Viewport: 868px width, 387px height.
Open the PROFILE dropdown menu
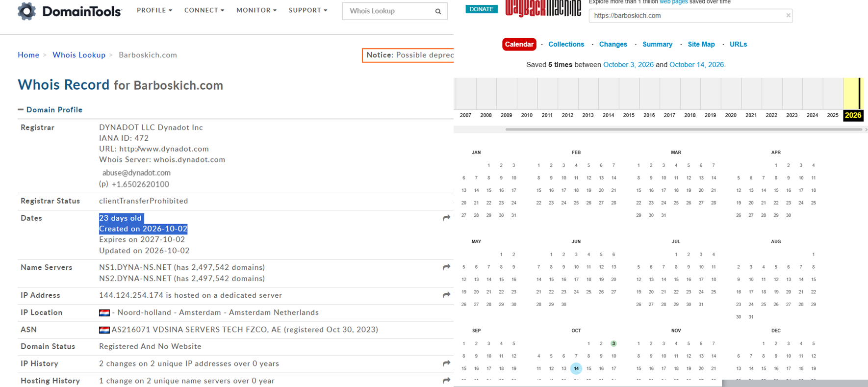click(x=154, y=10)
